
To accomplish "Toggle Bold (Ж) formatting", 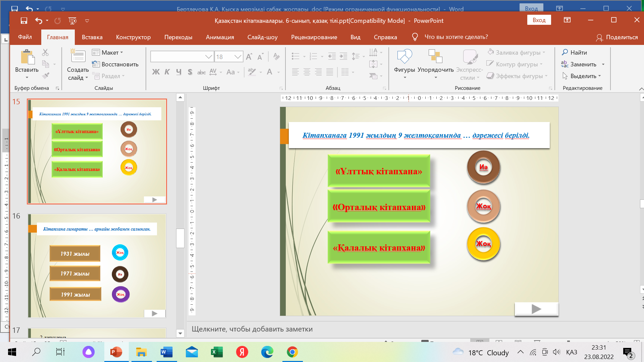I will (156, 72).
